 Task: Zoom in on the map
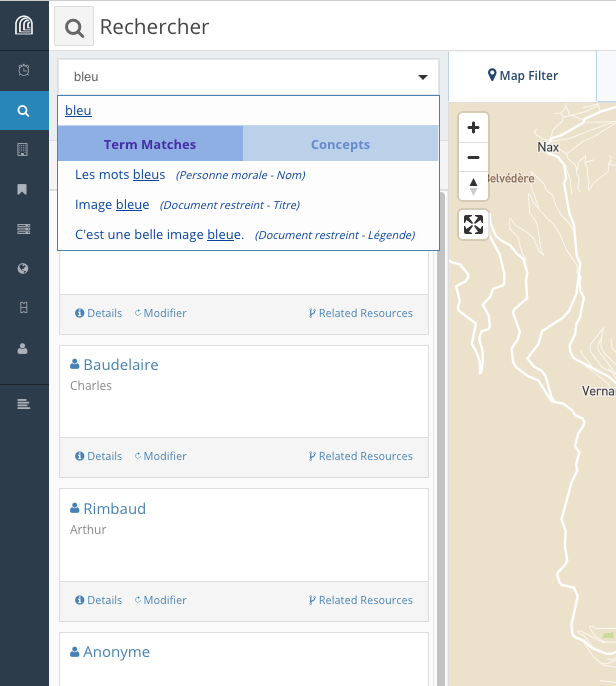(473, 128)
